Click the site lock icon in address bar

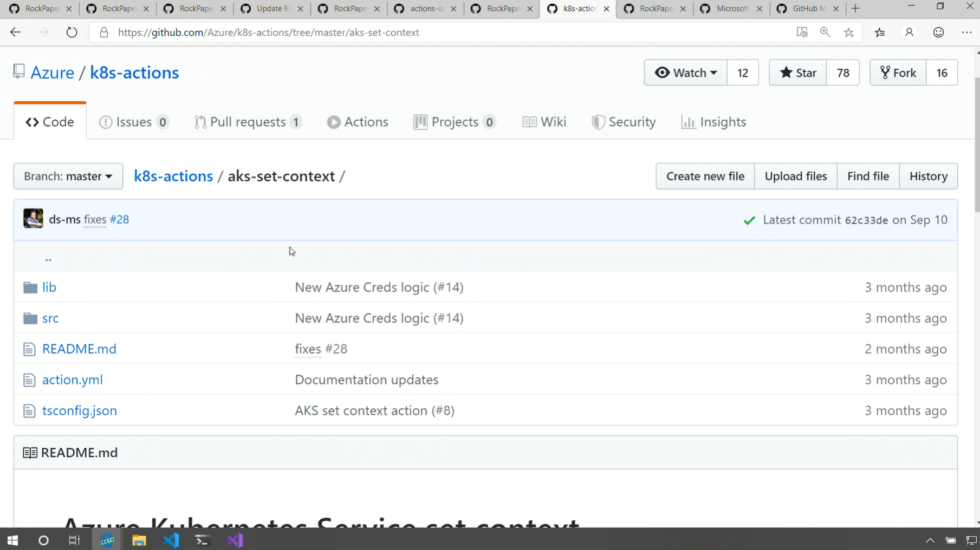pos(104,32)
